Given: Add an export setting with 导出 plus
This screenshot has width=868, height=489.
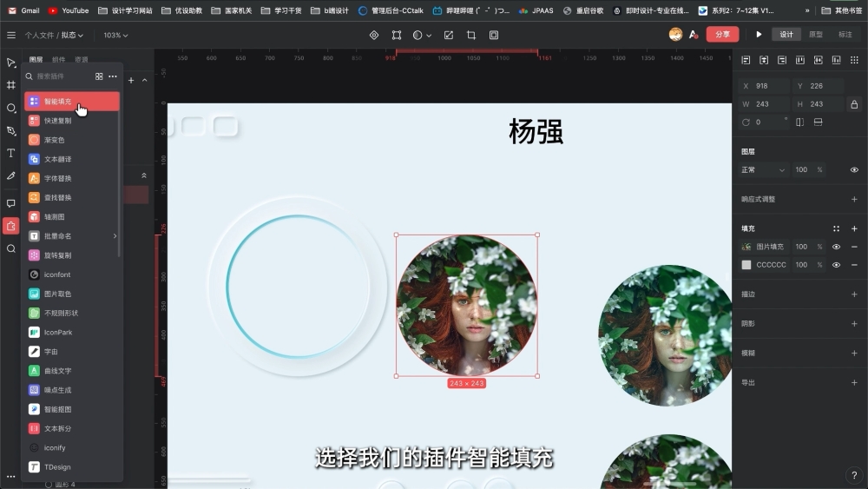Looking at the screenshot, I should (854, 382).
